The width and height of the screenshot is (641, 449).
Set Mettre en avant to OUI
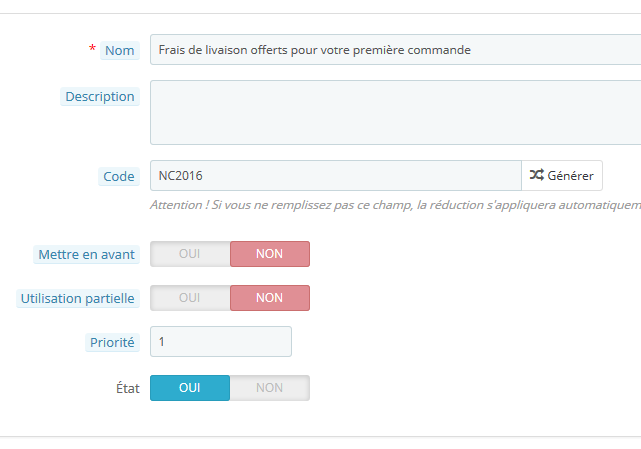[x=190, y=254]
